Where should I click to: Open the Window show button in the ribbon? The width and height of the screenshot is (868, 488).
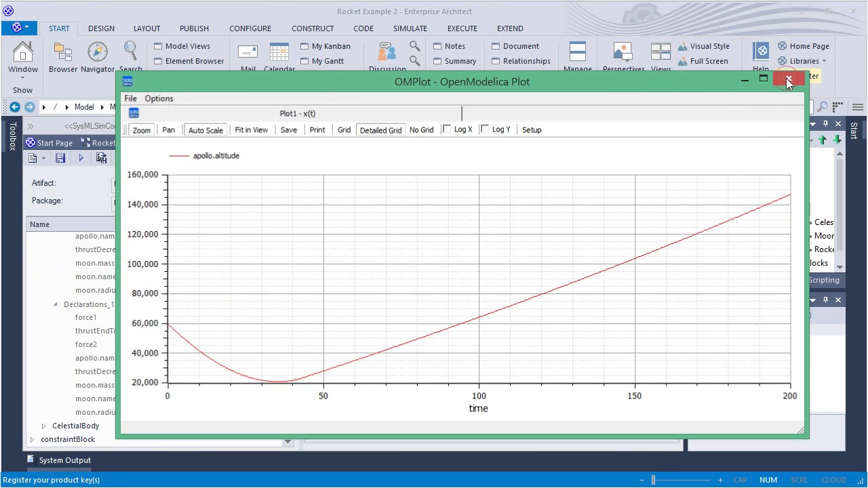(x=22, y=58)
